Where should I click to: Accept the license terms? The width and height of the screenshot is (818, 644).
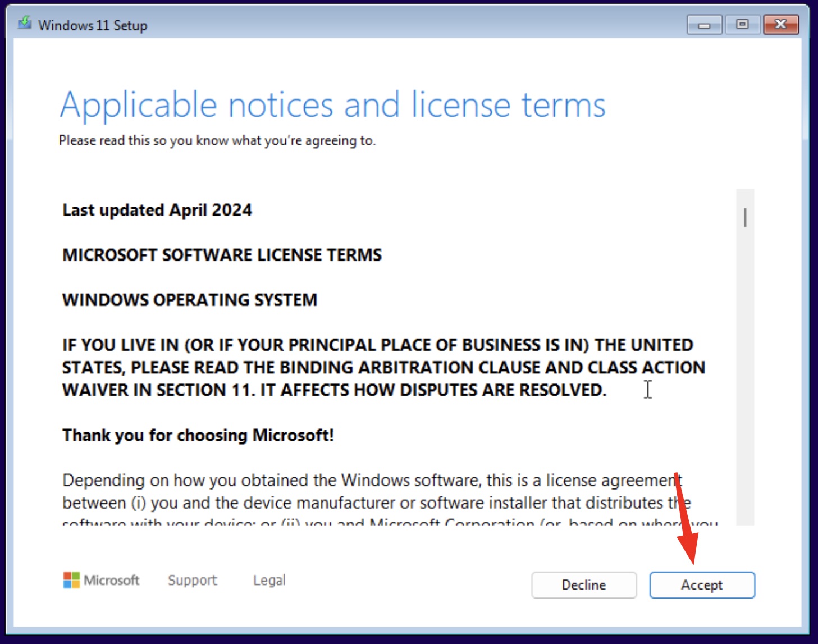coord(702,585)
